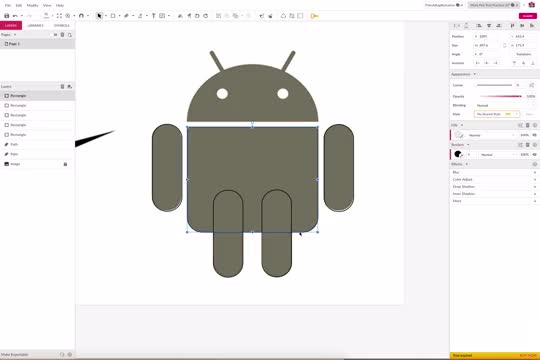
Task: Click the Undo arrow icon
Action: 15,16
